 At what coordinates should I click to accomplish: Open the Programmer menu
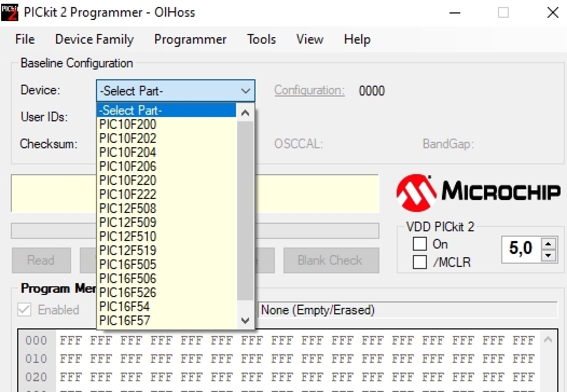pos(190,39)
